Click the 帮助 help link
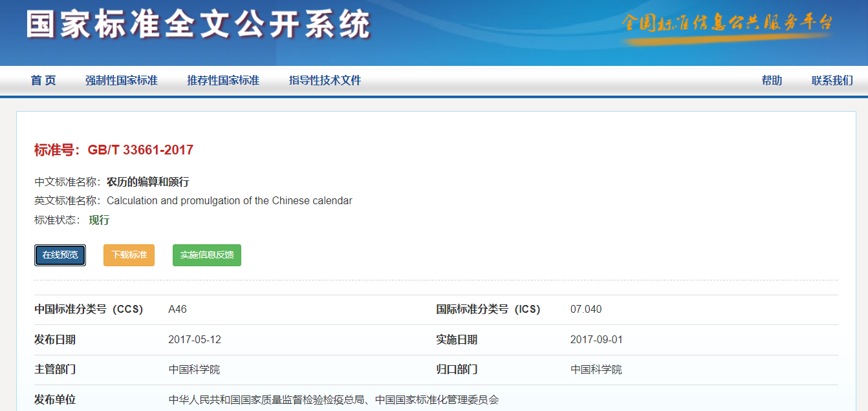The width and height of the screenshot is (868, 411). pyautogui.click(x=772, y=81)
